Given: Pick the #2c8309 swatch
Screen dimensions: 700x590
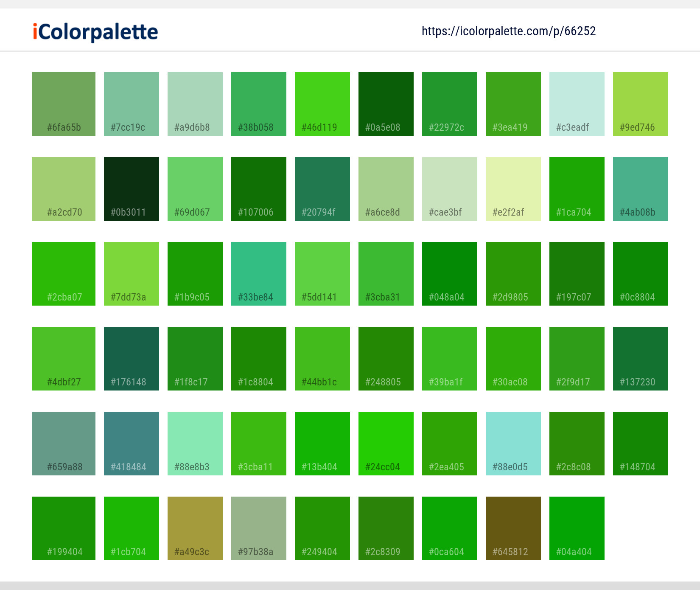Looking at the screenshot, I should coord(386,528).
